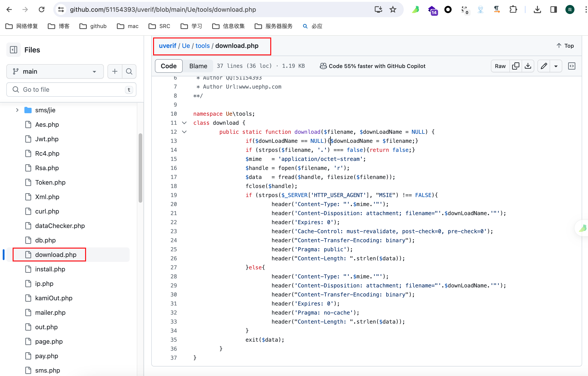Bookmark page with star icon
588x376 pixels.
click(393, 9)
